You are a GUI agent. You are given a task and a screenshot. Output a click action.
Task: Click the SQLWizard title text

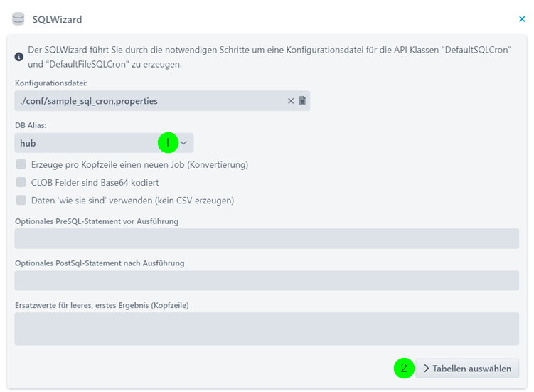click(57, 19)
